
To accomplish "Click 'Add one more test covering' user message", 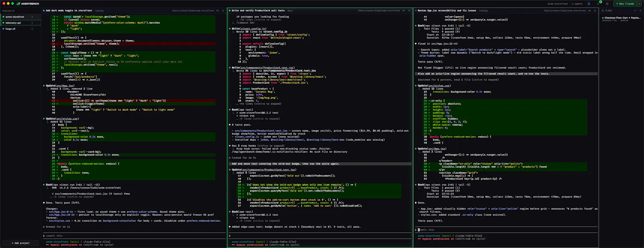I will [320, 164].
